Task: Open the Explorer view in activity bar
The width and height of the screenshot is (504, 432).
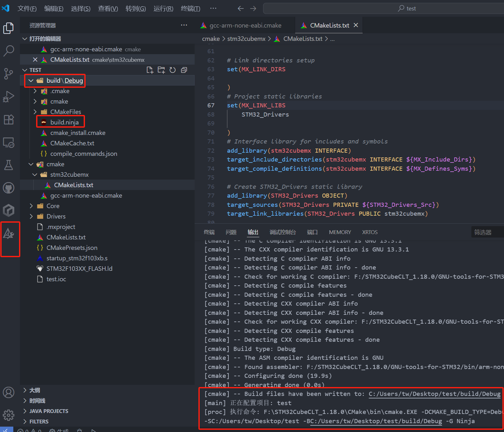Action: [9, 28]
